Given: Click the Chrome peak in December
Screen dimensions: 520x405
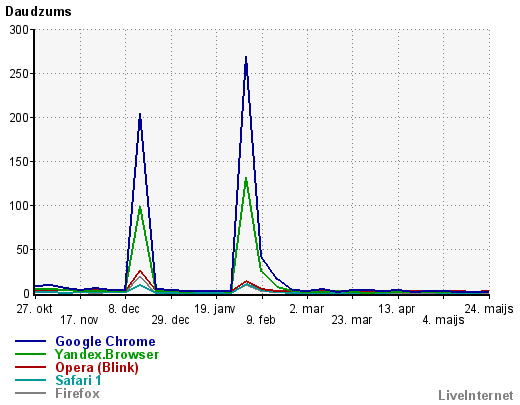Looking at the screenshot, I should pyautogui.click(x=140, y=114).
